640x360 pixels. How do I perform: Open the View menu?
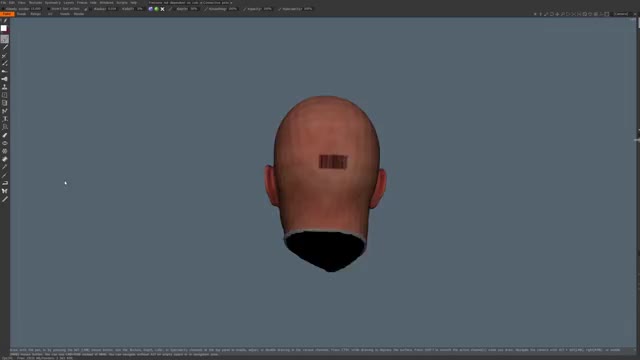point(21,2)
